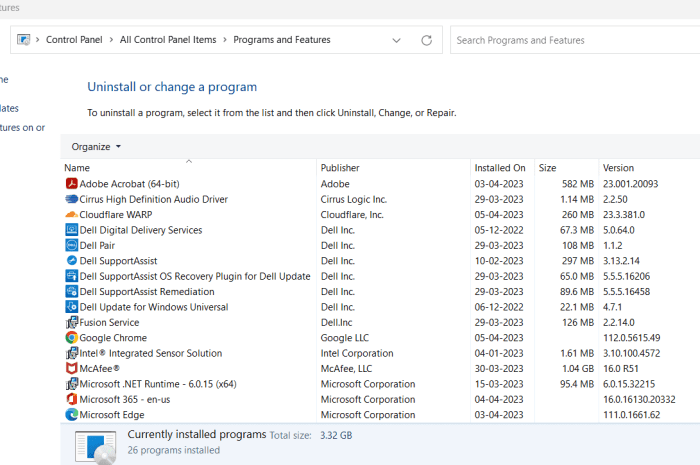Select Dell Digital Delivery Services icon
The height and width of the screenshot is (465, 700).
tap(71, 230)
